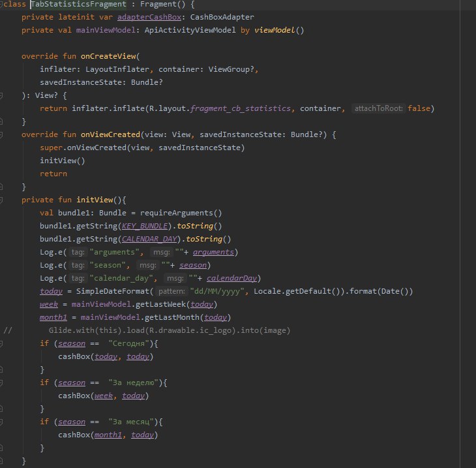Click the TabStatisticsFragment class name
This screenshot has width=476, height=468.
click(79, 5)
